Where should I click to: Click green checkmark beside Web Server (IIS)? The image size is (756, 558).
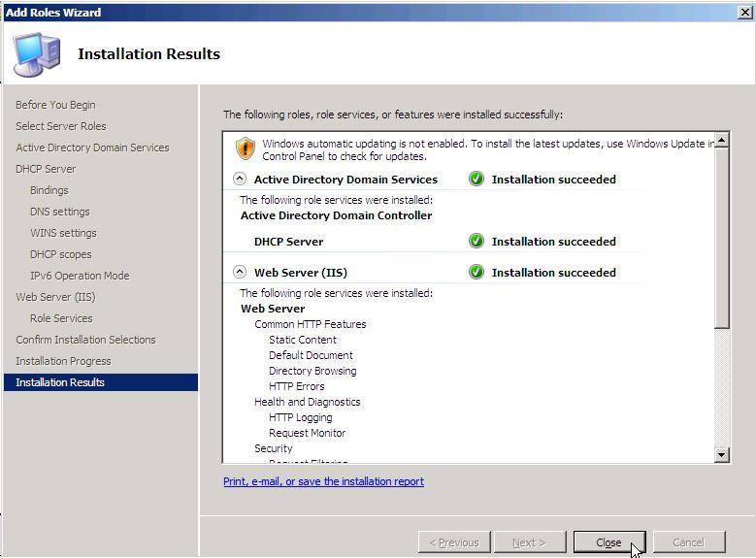(x=476, y=273)
